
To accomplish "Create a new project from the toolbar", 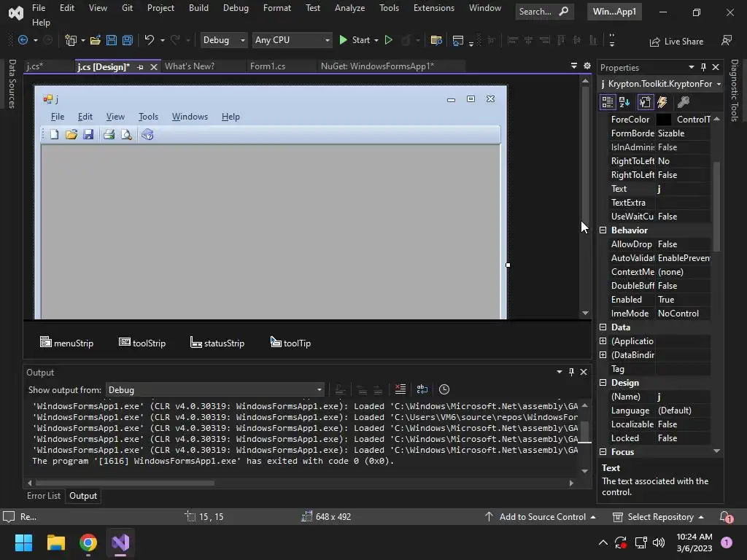I will point(71,41).
